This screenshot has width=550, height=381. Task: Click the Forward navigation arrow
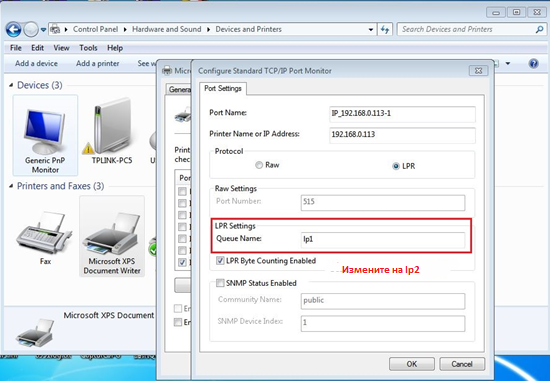(31, 29)
